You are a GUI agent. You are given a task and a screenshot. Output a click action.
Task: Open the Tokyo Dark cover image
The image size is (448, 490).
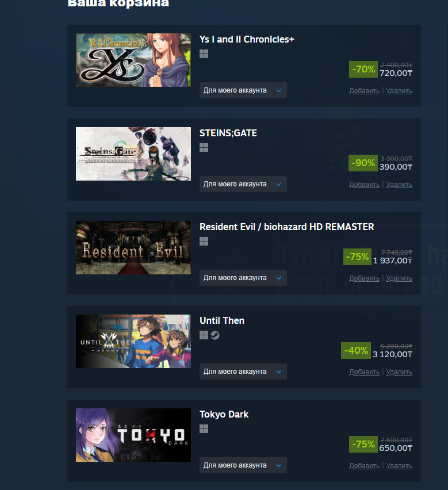pos(133,435)
